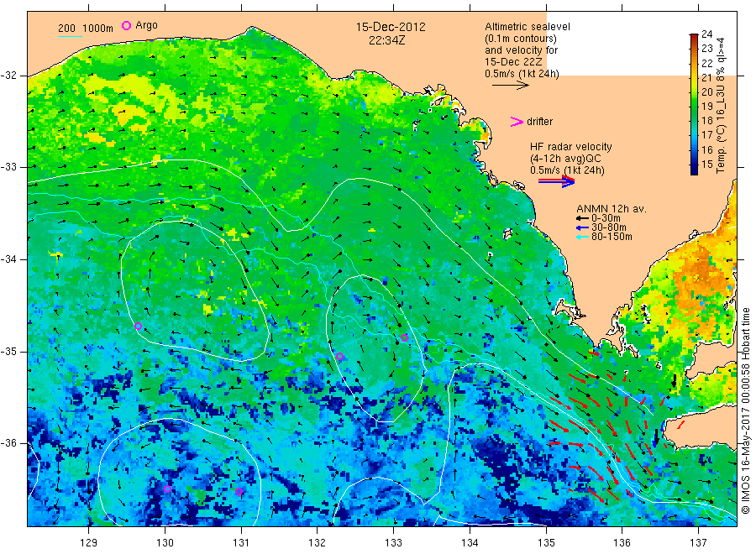Click the '22:34Z' time label
The width and height of the screenshot is (756, 554).
click(x=386, y=40)
